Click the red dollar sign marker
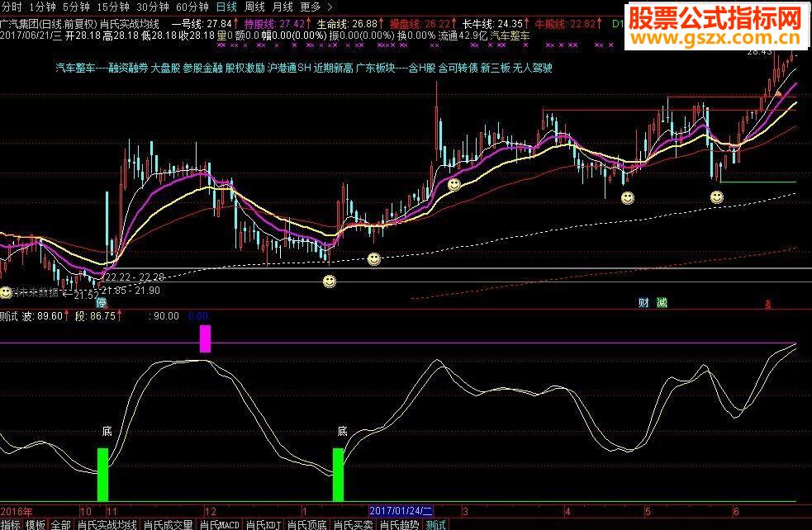 pyautogui.click(x=768, y=305)
